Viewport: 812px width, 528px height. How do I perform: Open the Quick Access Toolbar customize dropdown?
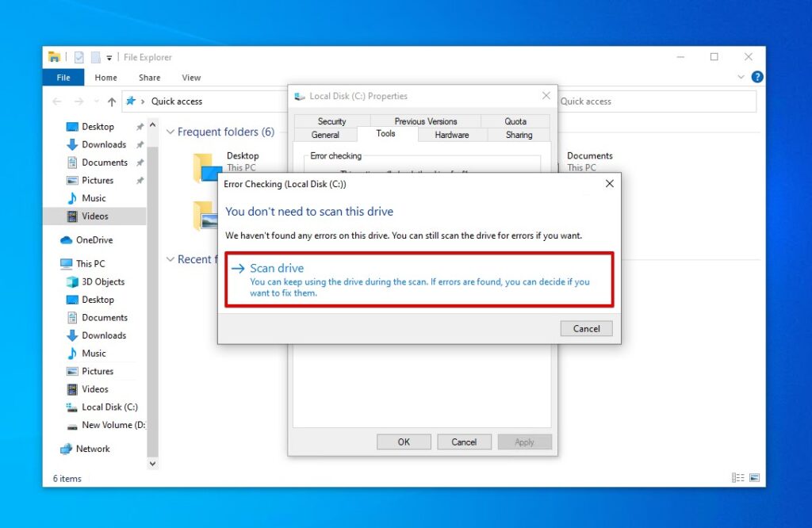[x=109, y=57]
